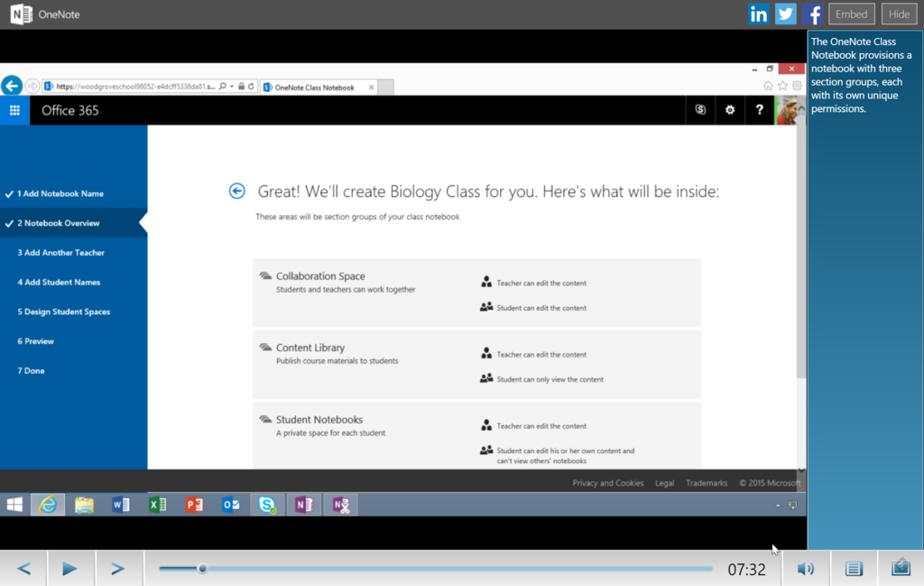Open the browser tools gear
Screen dimensions: 924x586
tap(797, 86)
